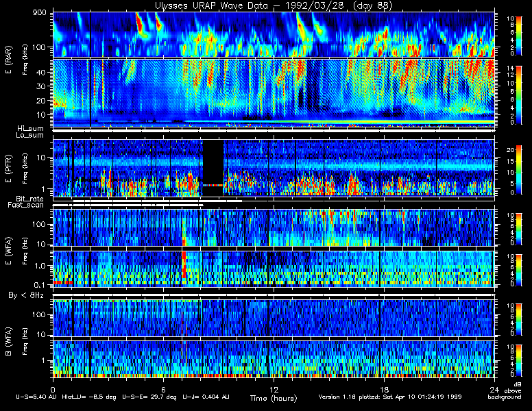The image size is (532, 411).
Task: Click the hour 24 tick label on time axis
Action: tap(494, 390)
